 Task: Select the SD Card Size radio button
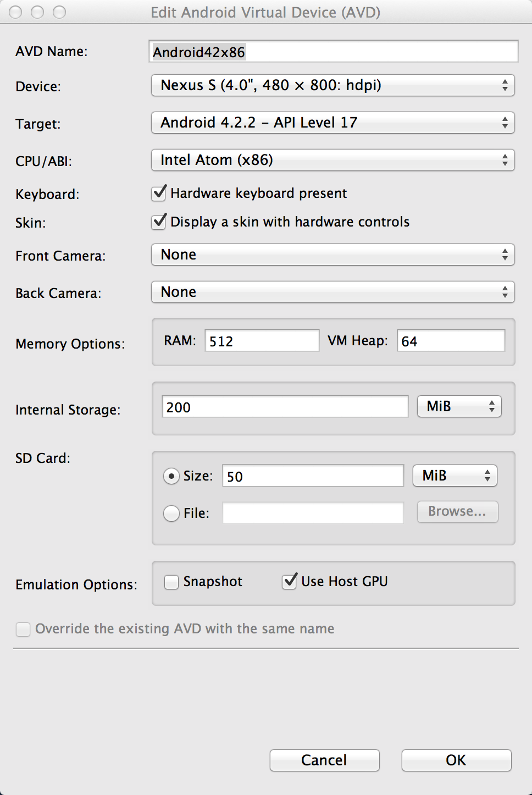coord(171,476)
